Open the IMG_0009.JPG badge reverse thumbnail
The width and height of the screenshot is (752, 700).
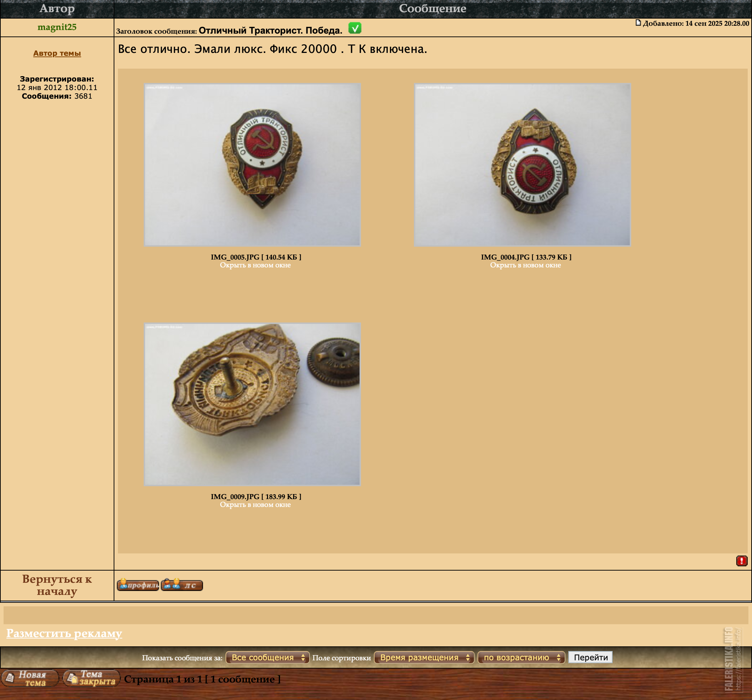[252, 404]
